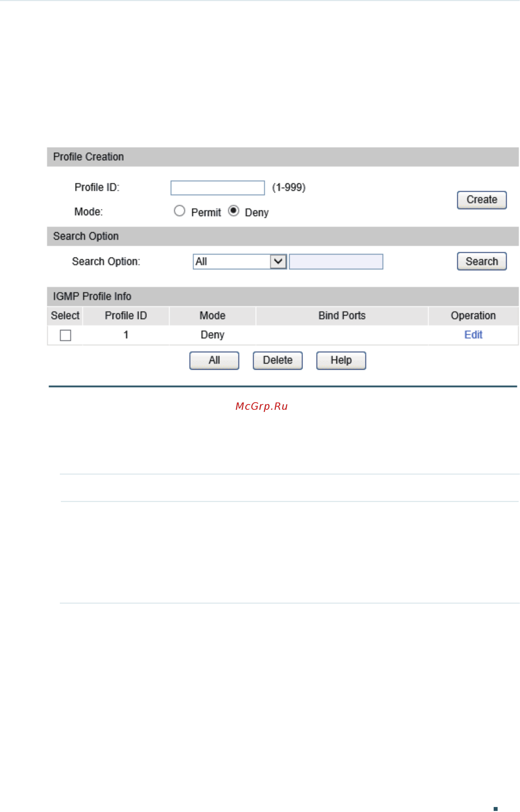Select the Deny mode radio button
Screen dimensions: 520x812
coord(234,211)
